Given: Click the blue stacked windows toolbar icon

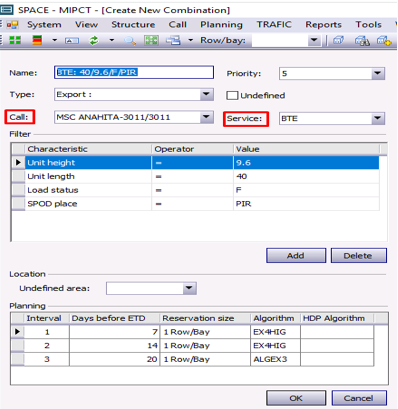Looking at the screenshot, I should coord(173,41).
